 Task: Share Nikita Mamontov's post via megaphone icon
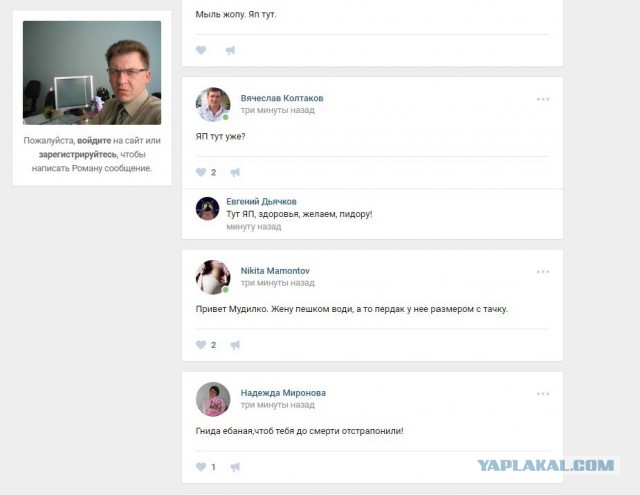[235, 345]
